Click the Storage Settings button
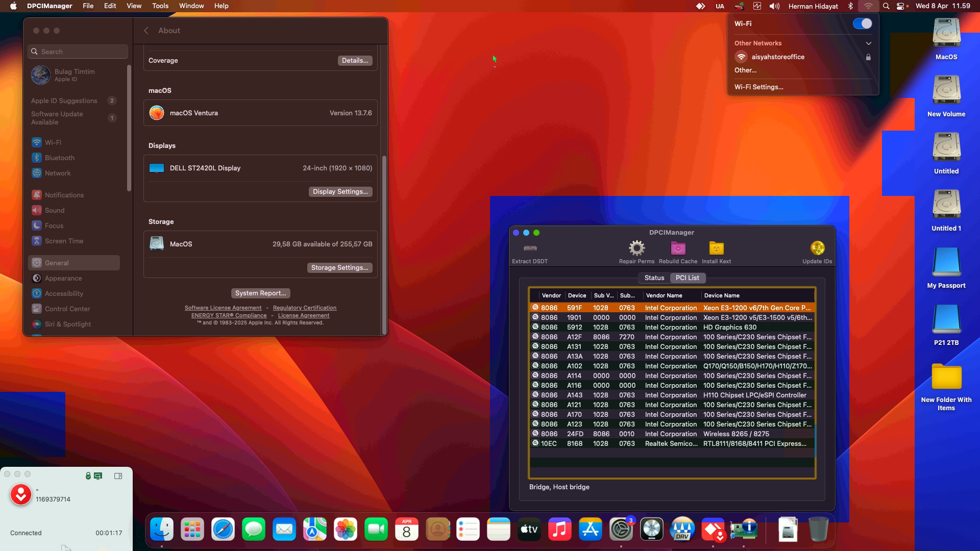Screen dimensions: 980x551 click(x=339, y=268)
